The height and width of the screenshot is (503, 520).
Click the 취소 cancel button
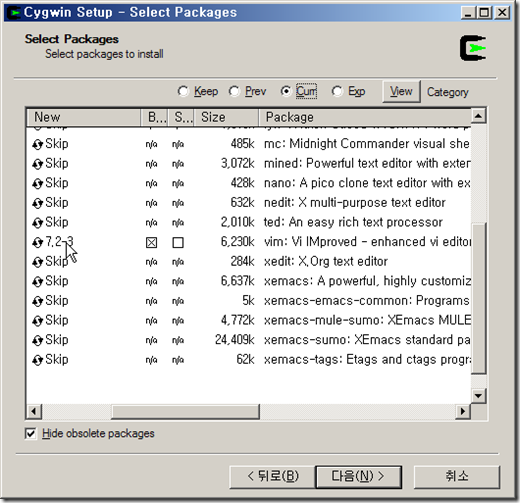tap(457, 477)
